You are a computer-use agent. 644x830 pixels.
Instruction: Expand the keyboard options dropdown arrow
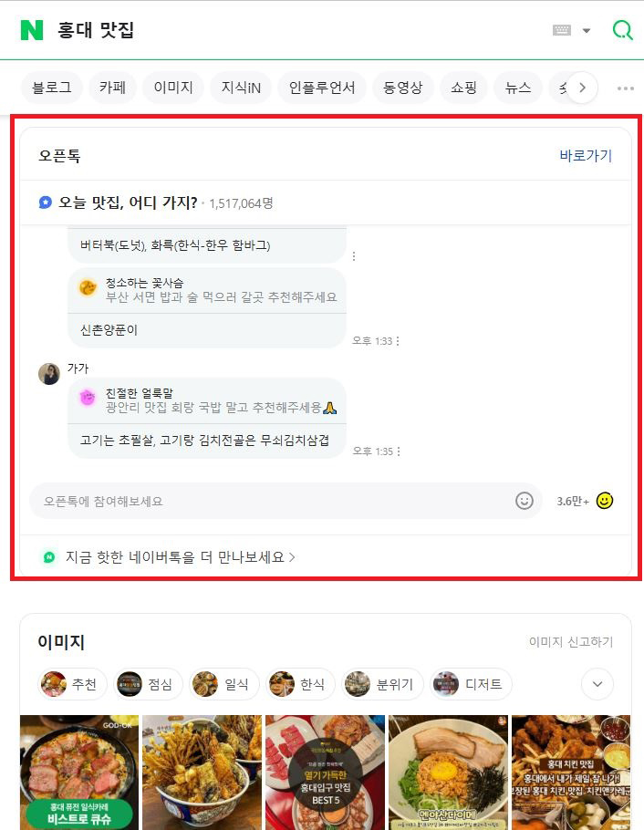click(587, 31)
